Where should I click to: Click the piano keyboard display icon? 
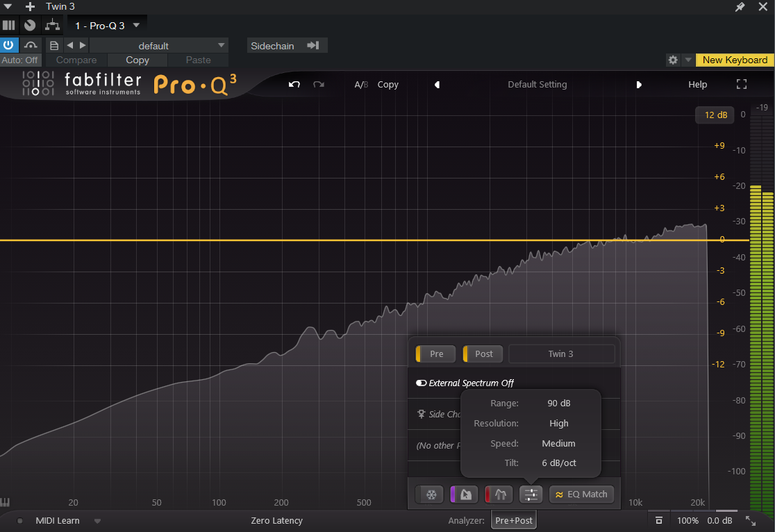pyautogui.click(x=5, y=503)
